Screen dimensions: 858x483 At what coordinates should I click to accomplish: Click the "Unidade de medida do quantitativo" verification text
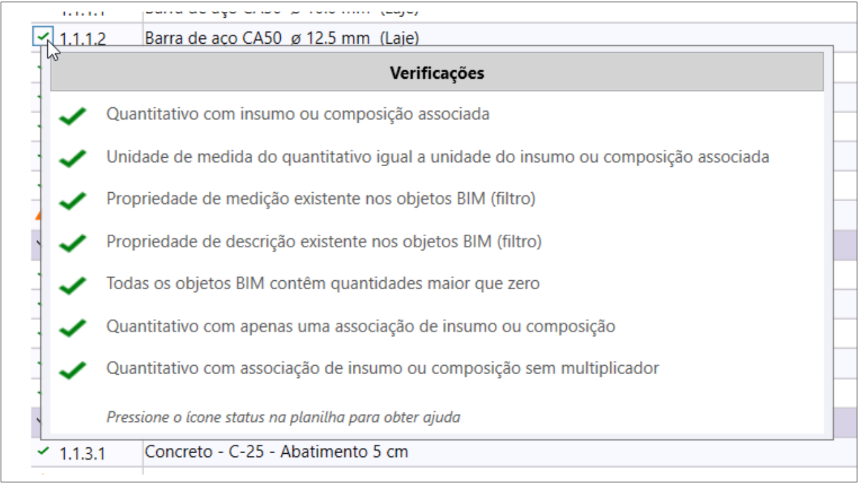point(437,157)
